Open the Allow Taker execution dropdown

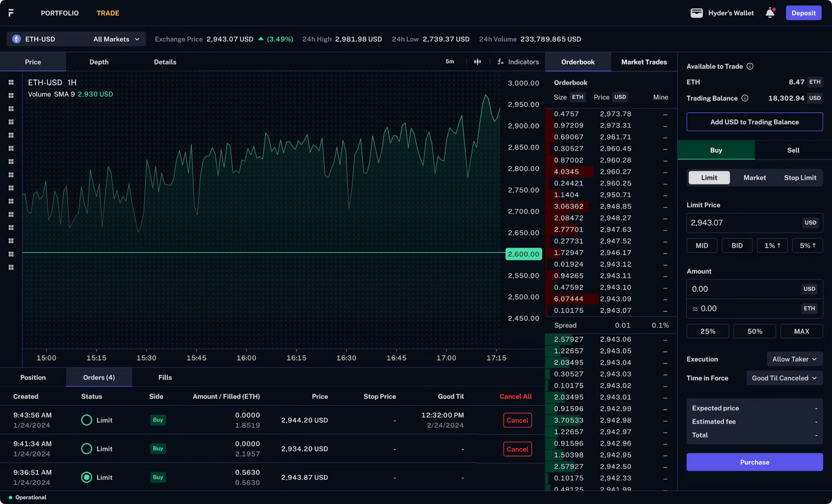(x=794, y=359)
